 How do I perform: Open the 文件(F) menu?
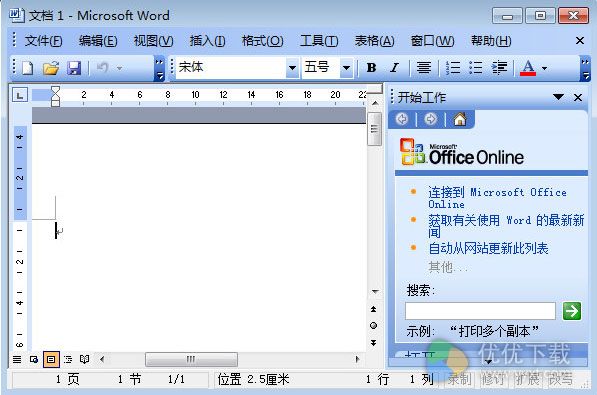(x=43, y=41)
